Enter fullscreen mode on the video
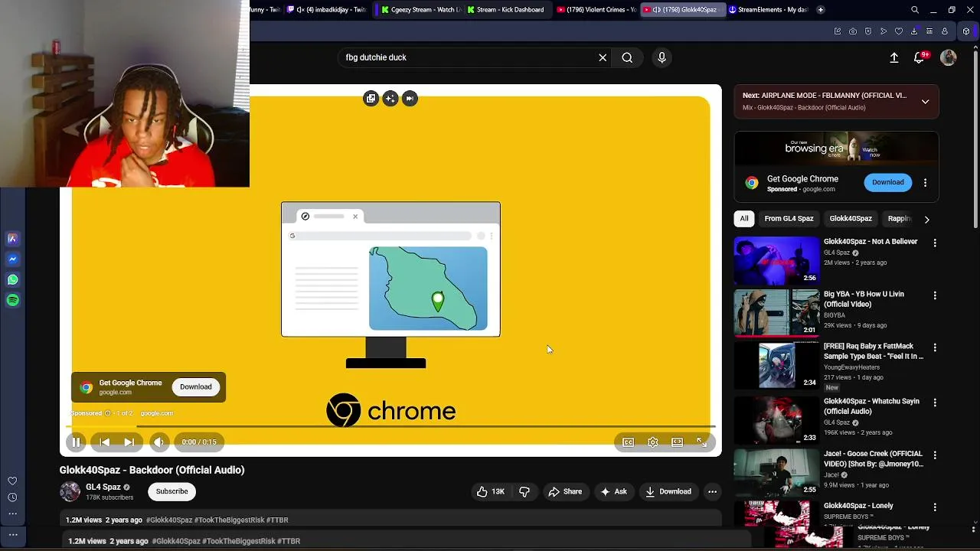Screen dimensions: 980x551 701,442
